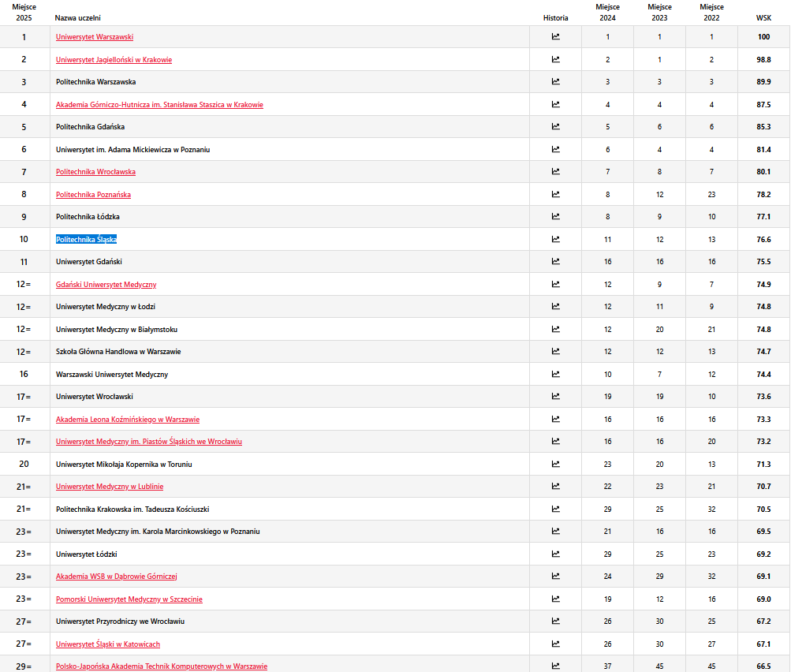Viewport: 791px width, 672px height.
Task: Click the Uniwersytet Mikołaja Kopernika w Toruniu text
Action: 124,464
